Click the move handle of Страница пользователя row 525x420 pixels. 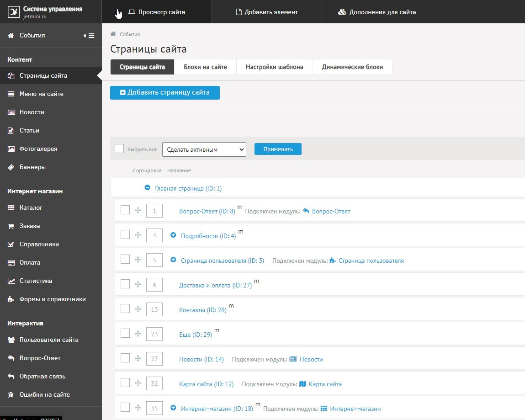tap(138, 260)
